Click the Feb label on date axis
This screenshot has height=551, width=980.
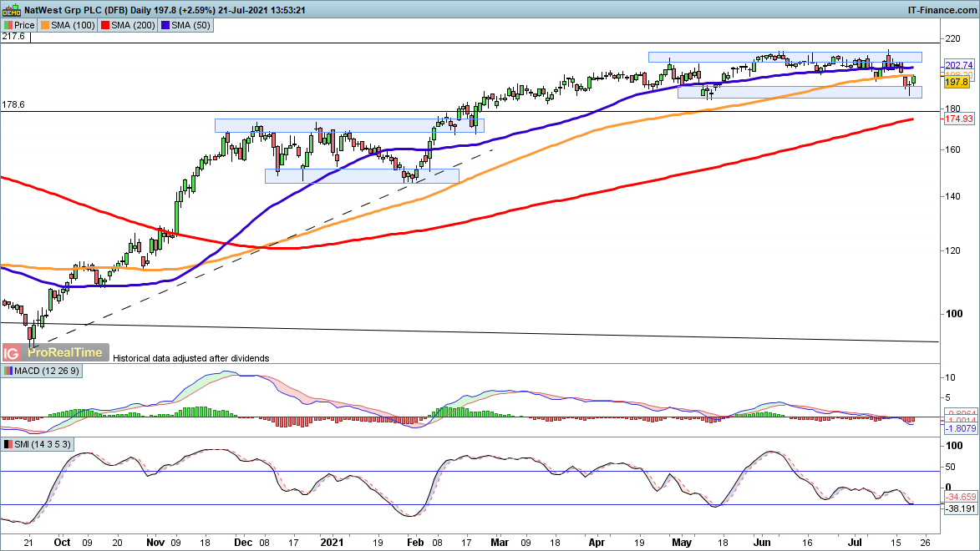(415, 543)
